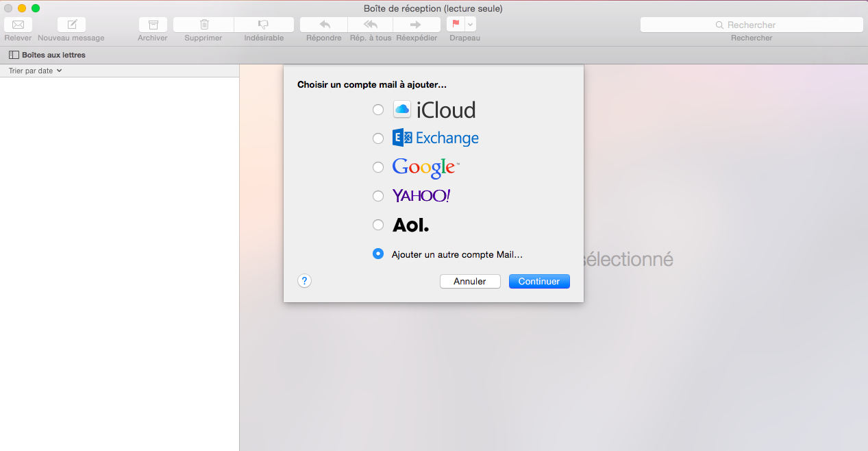The image size is (868, 451).
Task: Click the Supprimer trash icon
Action: (203, 25)
